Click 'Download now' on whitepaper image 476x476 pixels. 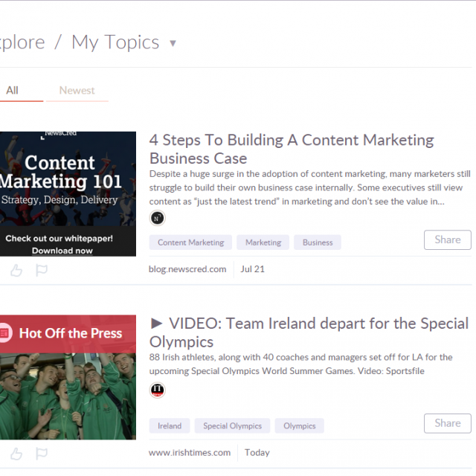[x=62, y=251]
